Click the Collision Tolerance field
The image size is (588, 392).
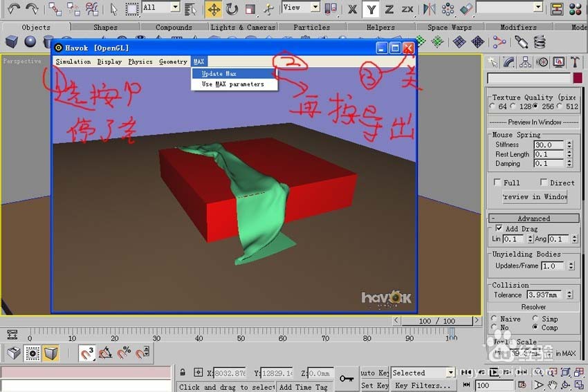tap(544, 295)
